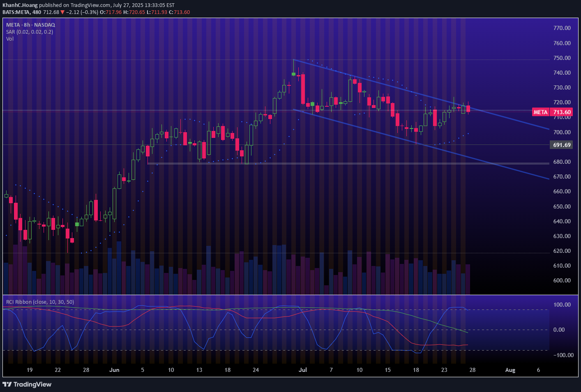Viewport: 581px width, 392px height.
Task: Click the 22 date label on time axis
Action: [58, 370]
